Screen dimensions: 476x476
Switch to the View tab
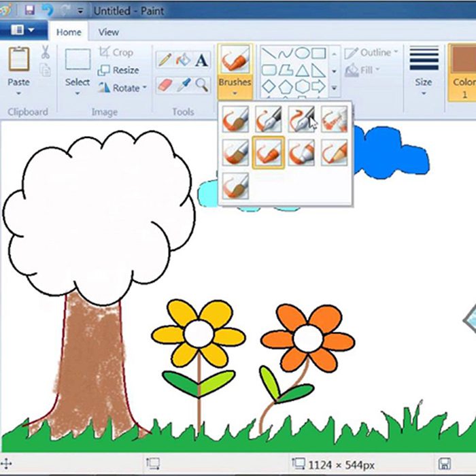(x=108, y=32)
